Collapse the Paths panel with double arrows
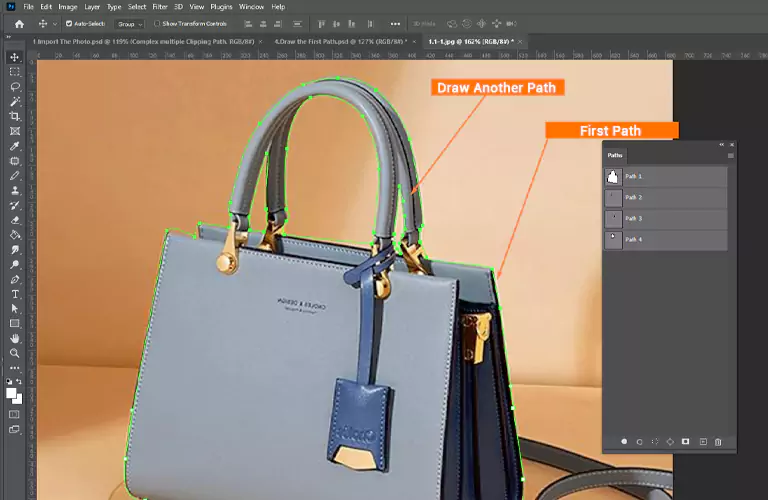This screenshot has height=500, width=768. click(x=722, y=145)
